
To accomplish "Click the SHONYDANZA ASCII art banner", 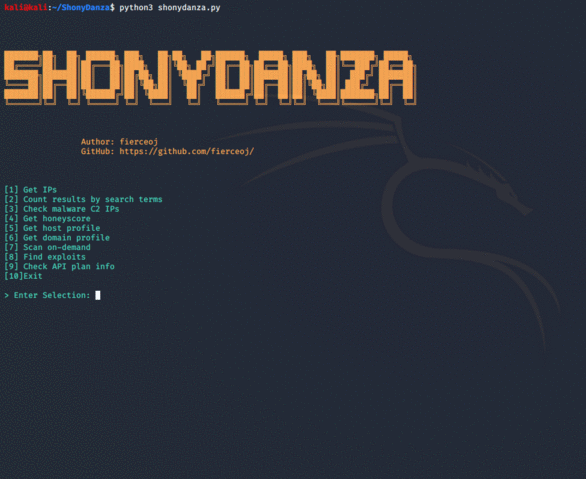I will click(x=210, y=77).
